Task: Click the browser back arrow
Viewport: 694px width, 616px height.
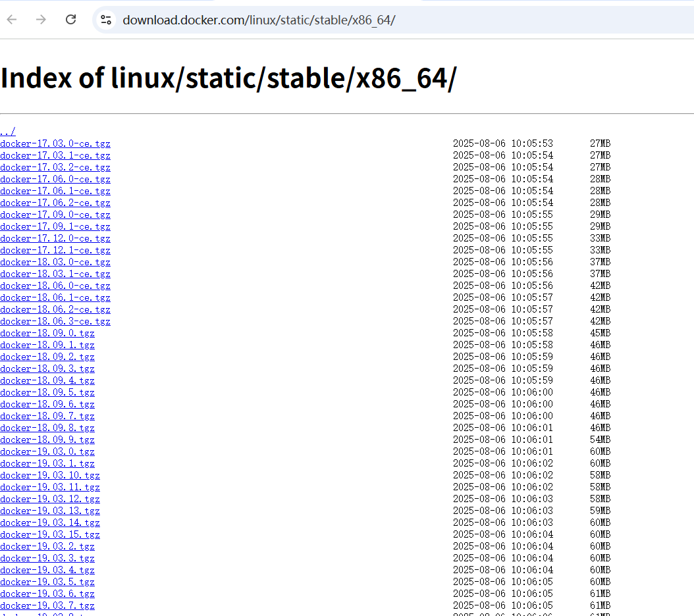Action: (12, 20)
